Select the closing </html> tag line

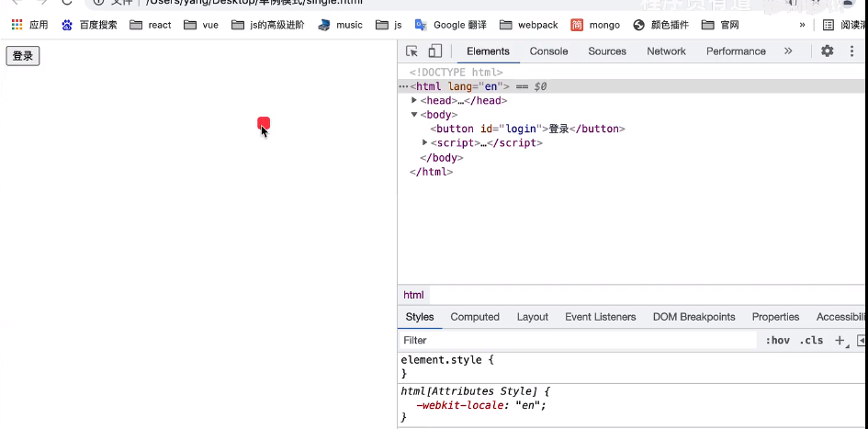(431, 172)
